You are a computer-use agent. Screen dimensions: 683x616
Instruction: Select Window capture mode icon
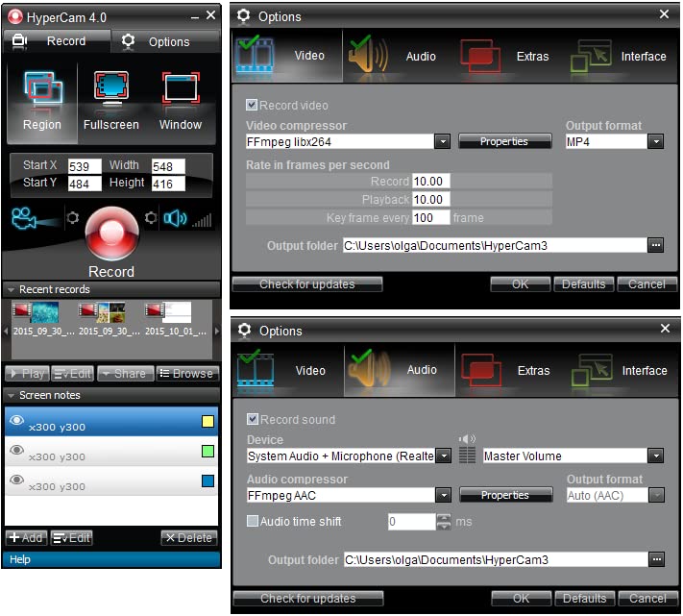click(x=181, y=89)
